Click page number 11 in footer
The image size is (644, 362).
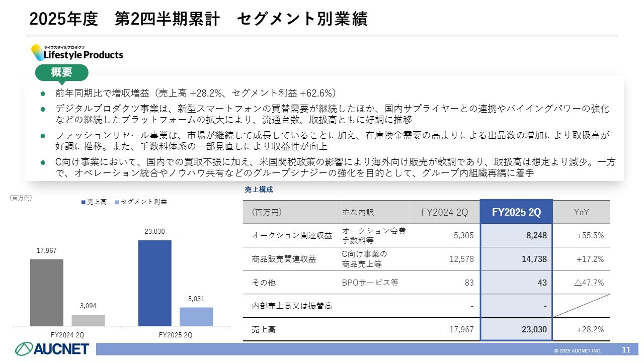[626, 349]
